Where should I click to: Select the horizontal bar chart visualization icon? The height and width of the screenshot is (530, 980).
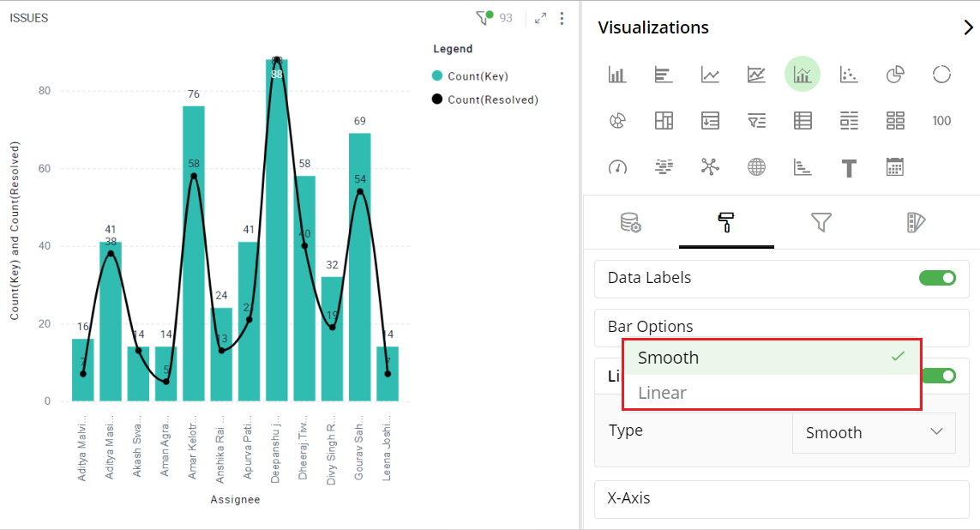(663, 75)
